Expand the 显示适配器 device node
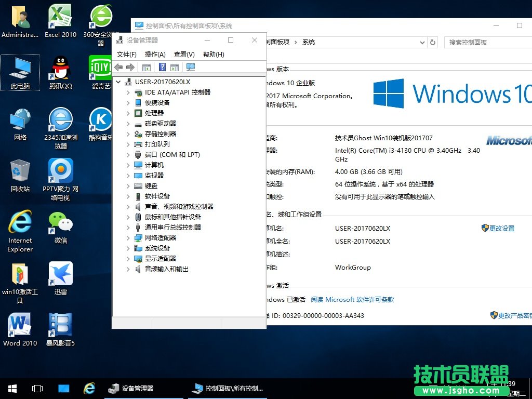 [x=128, y=259]
